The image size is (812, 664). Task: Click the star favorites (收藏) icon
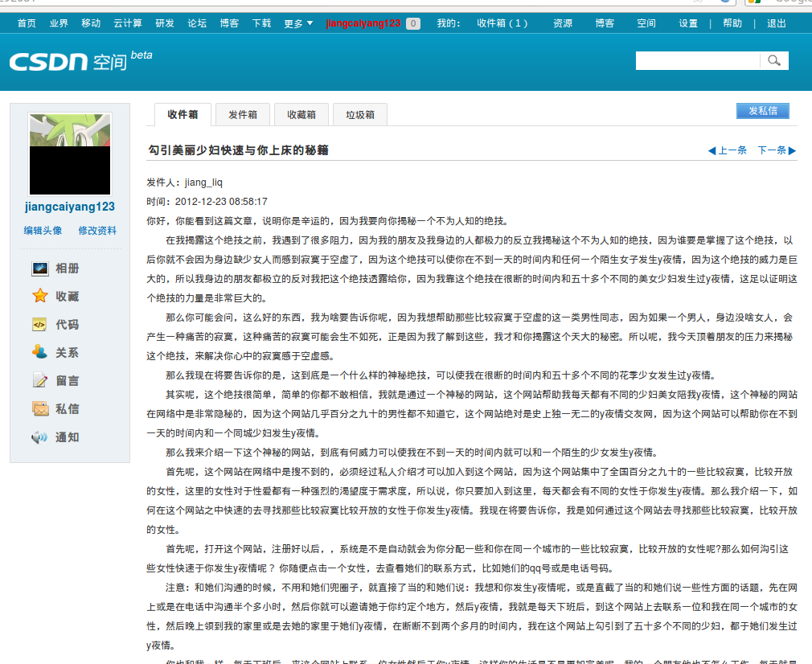39,297
